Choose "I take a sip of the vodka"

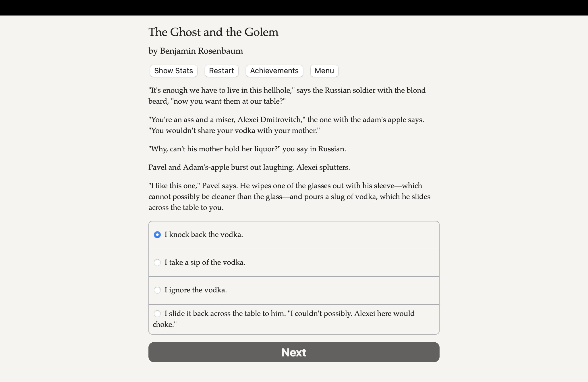[x=205, y=262]
